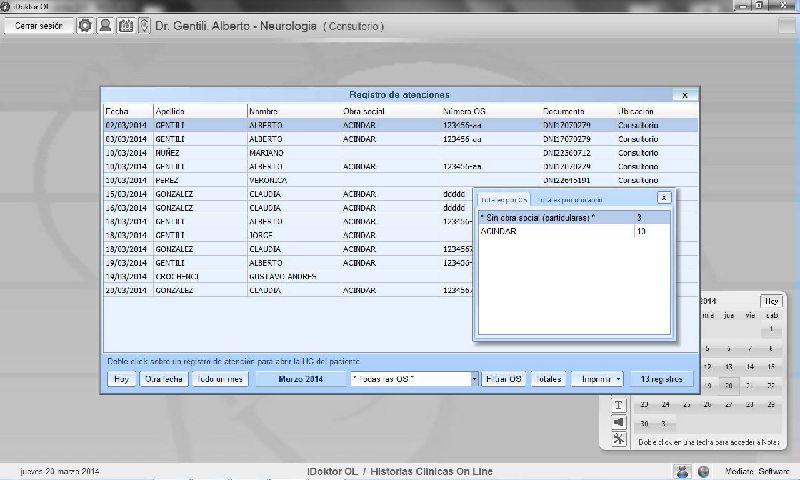This screenshot has height=480, width=800.
Task: Click the Otra fecha button
Action: 164,379
